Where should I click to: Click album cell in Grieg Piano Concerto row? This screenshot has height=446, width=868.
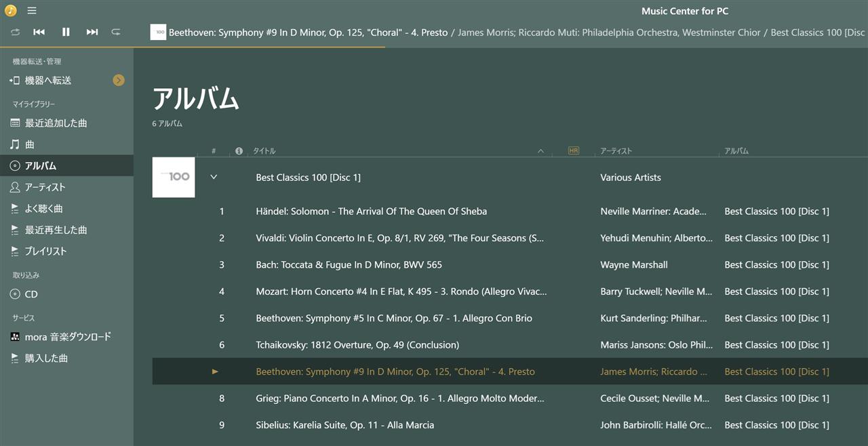pos(776,399)
